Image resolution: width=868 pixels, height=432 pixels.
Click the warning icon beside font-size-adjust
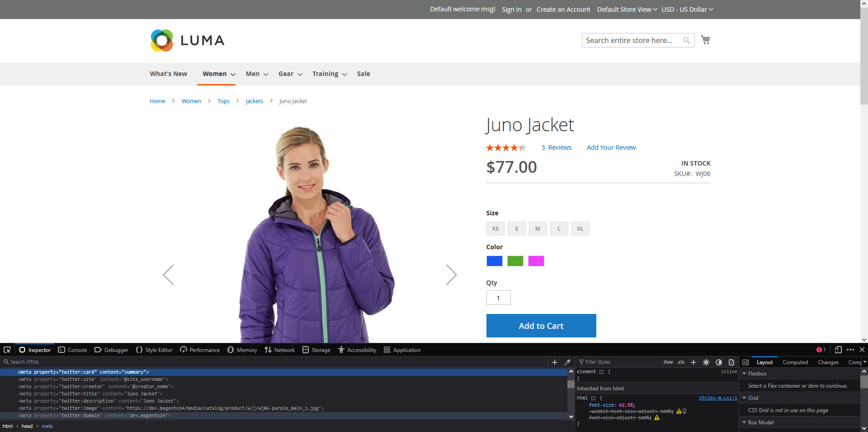[x=657, y=418]
